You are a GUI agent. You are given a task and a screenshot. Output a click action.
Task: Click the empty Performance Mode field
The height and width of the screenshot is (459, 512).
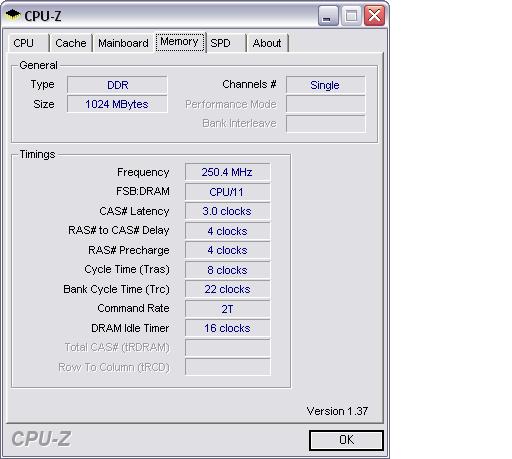click(x=325, y=104)
